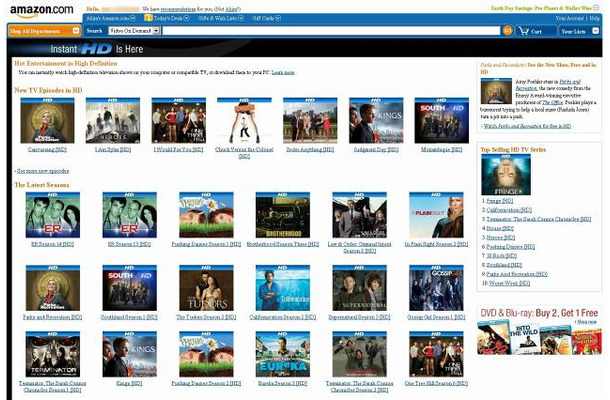This screenshot has height=400, width=610.
Task: Open the DVD & Blu-ray Buy 2 Get 1 Free banner
Action: pyautogui.click(x=539, y=330)
